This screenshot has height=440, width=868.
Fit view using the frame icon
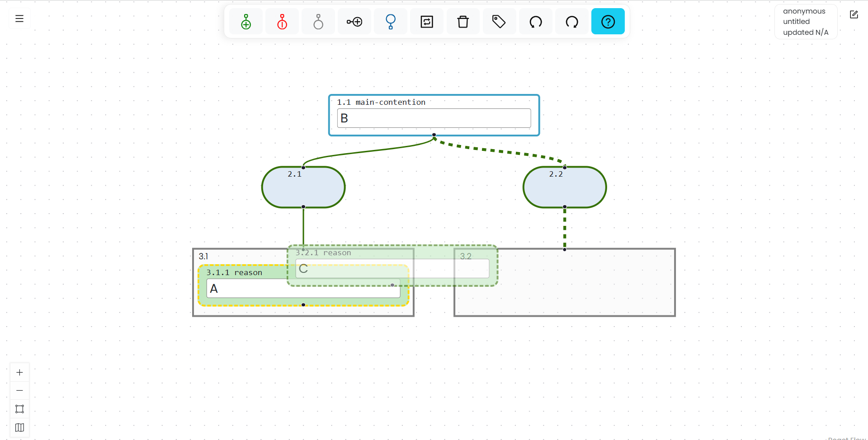pos(19,409)
